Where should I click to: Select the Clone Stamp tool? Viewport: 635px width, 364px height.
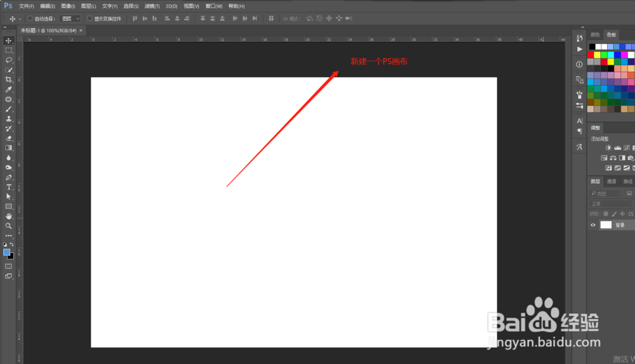[8, 119]
